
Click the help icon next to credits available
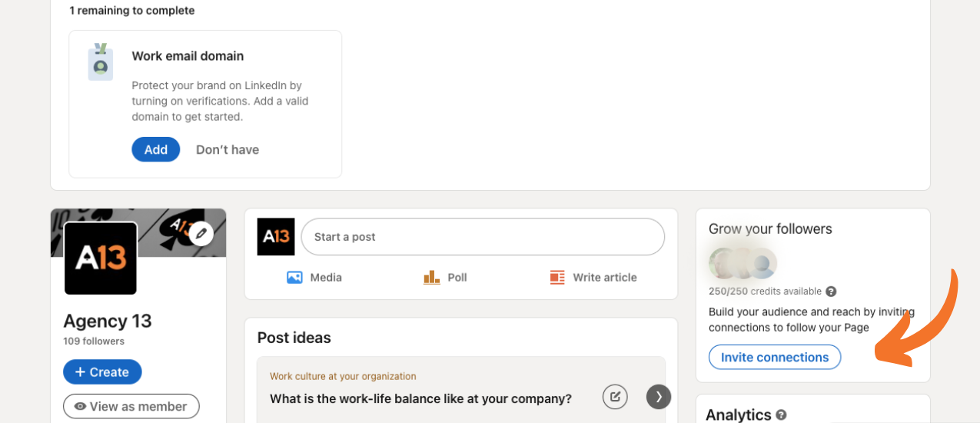[831, 291]
